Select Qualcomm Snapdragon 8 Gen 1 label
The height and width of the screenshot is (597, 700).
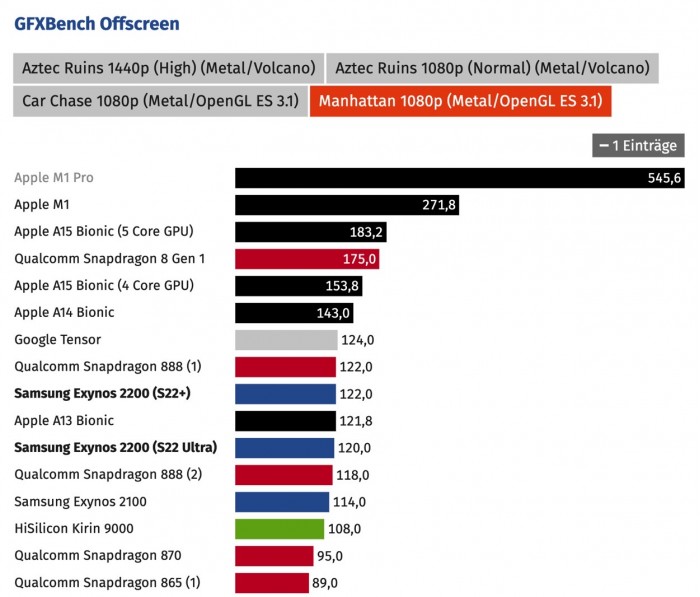[110, 259]
